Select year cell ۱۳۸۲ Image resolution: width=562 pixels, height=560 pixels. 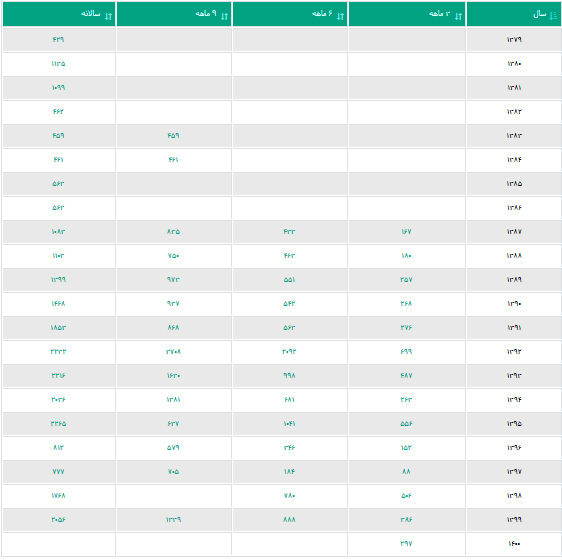(514, 111)
